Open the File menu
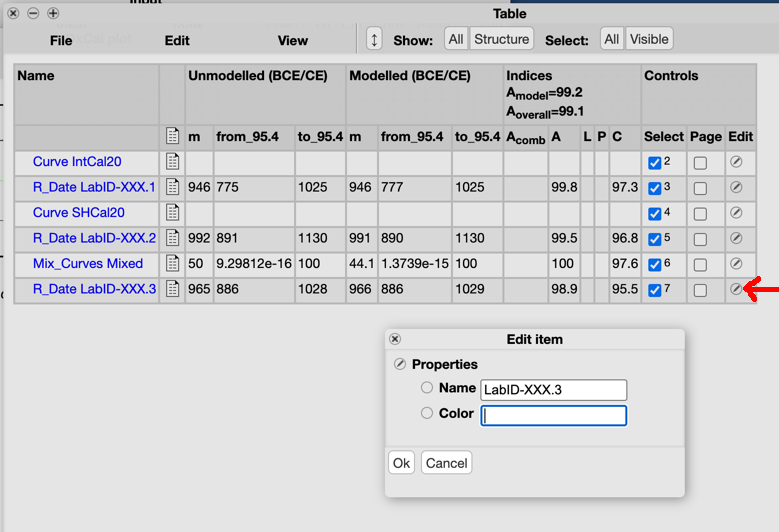This screenshot has width=779, height=532. pyautogui.click(x=61, y=41)
